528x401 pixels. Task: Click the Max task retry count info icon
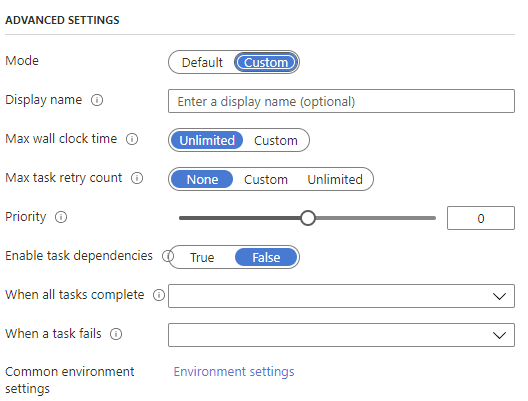coord(137,178)
